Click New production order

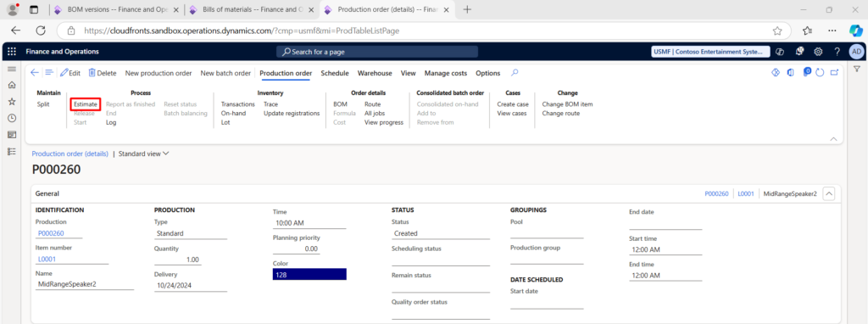159,73
